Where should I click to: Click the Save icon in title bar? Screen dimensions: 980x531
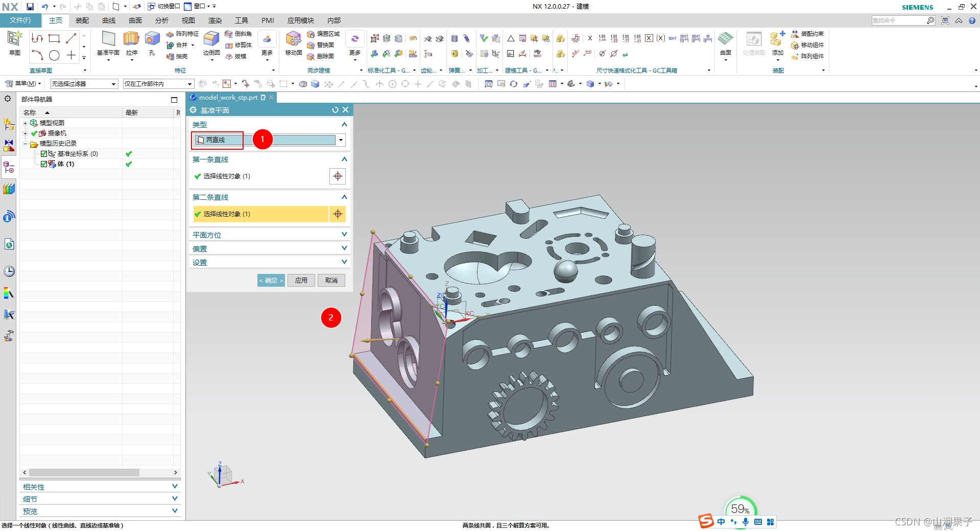click(30, 7)
